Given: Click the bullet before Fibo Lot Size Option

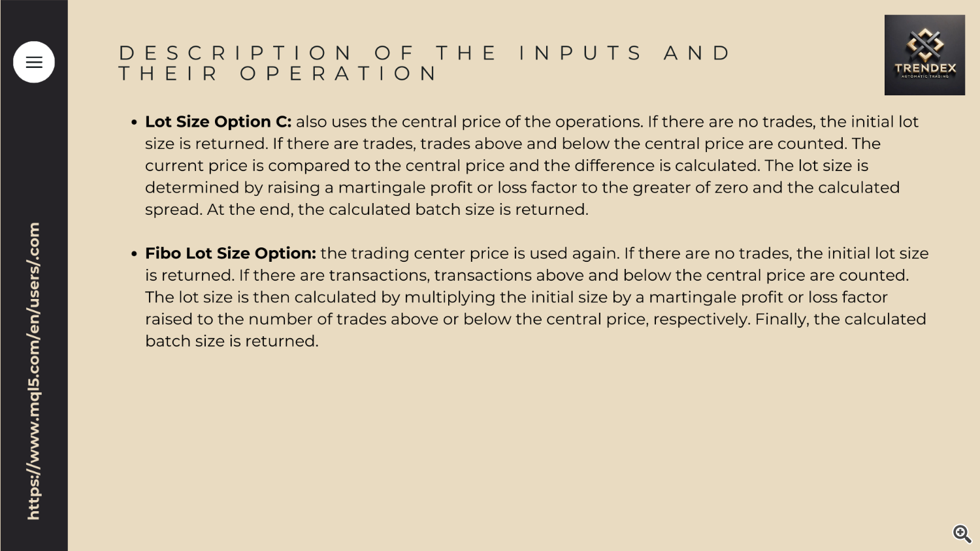Looking at the screenshot, I should pos(134,253).
